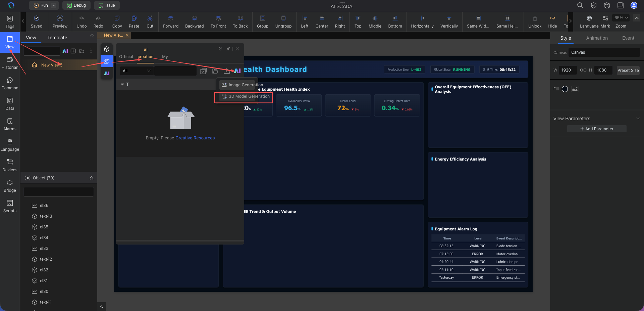Open the 65% zoom dropdown
644x311 pixels.
tap(621, 18)
